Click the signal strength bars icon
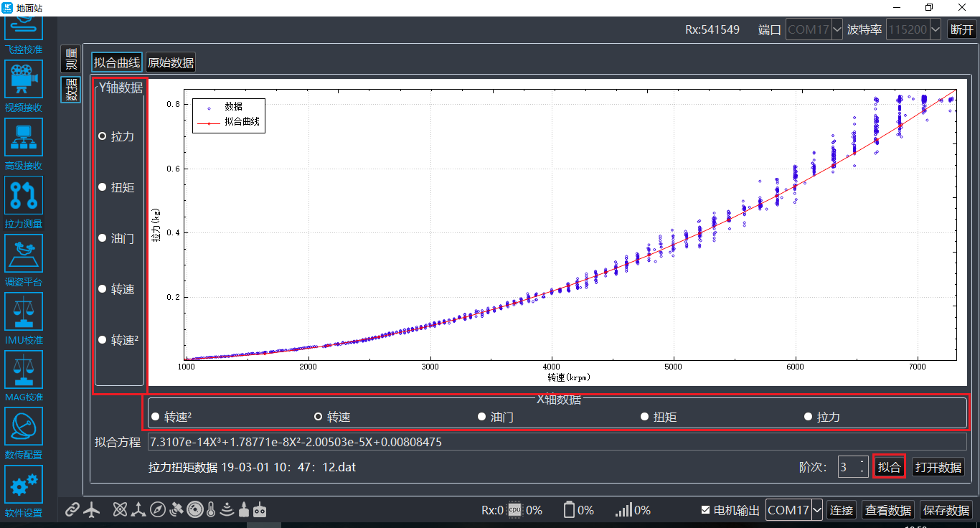 624,510
